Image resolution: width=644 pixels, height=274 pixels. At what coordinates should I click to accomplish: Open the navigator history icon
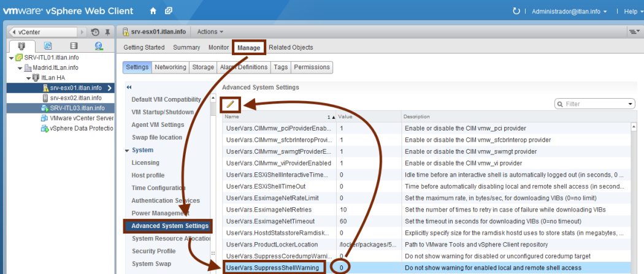point(95,32)
